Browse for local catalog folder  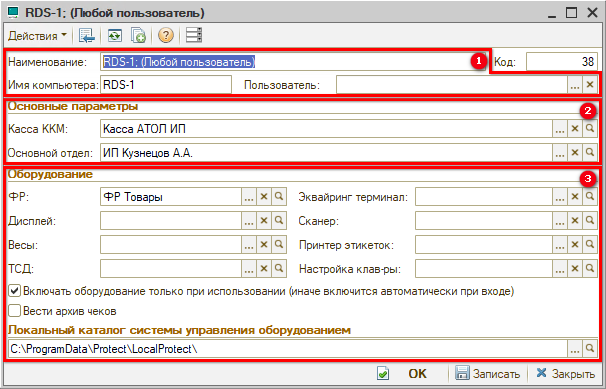575,349
